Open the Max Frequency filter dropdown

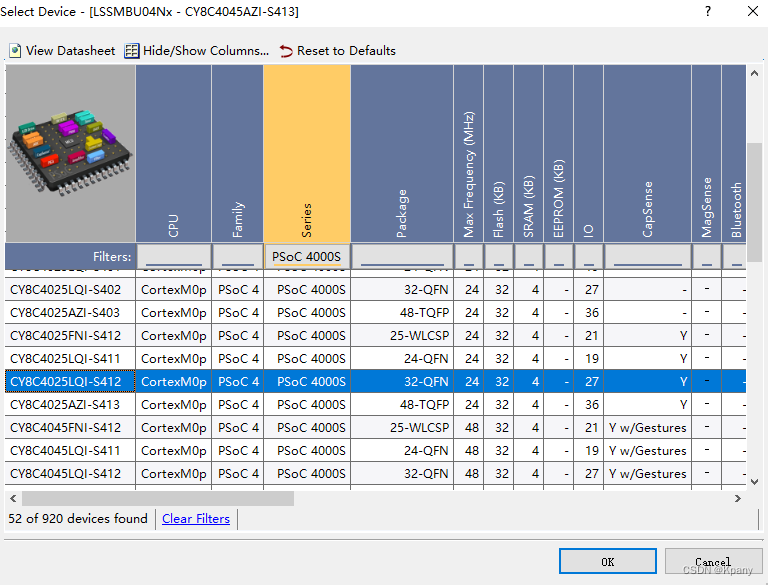(x=468, y=256)
